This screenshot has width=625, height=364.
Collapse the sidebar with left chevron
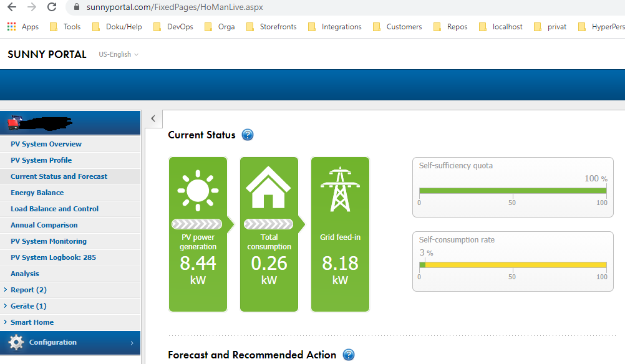153,118
